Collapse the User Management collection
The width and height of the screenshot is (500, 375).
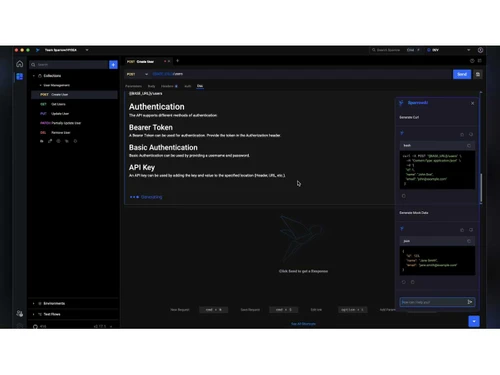tap(40, 85)
